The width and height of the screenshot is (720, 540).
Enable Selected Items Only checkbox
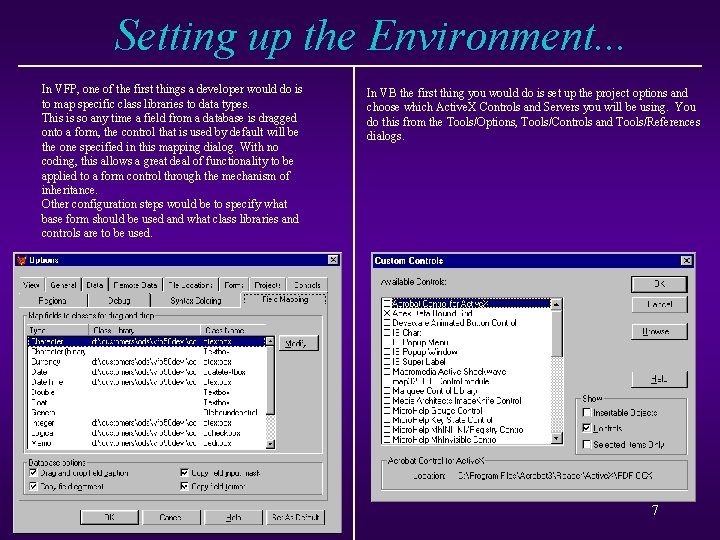click(x=586, y=444)
